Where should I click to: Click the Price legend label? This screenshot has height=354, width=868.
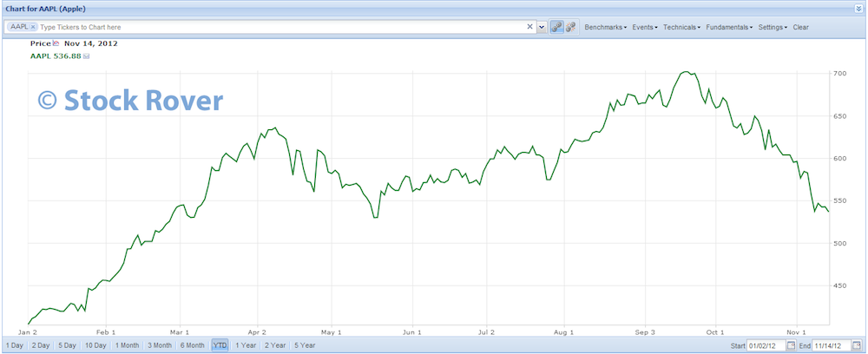pos(41,43)
